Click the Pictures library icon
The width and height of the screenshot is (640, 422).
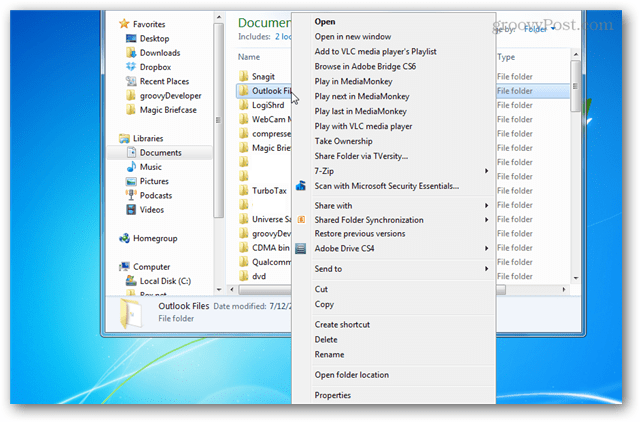[x=131, y=181]
